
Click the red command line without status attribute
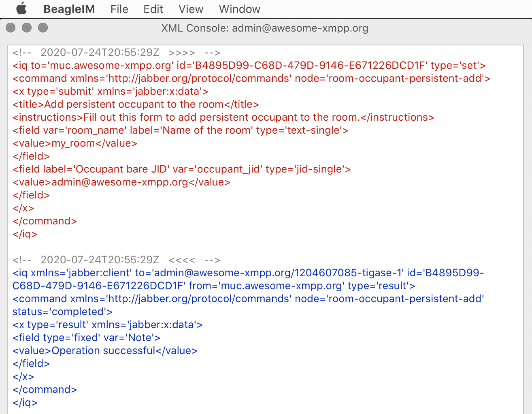(251, 79)
